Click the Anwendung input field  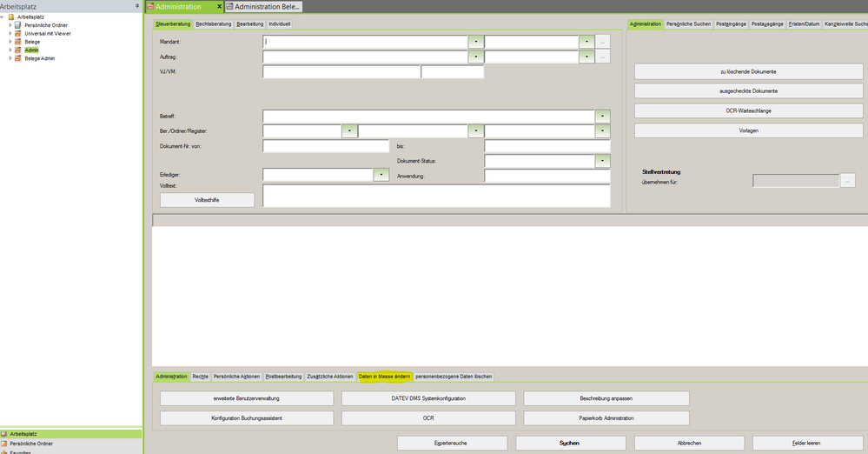click(547, 176)
